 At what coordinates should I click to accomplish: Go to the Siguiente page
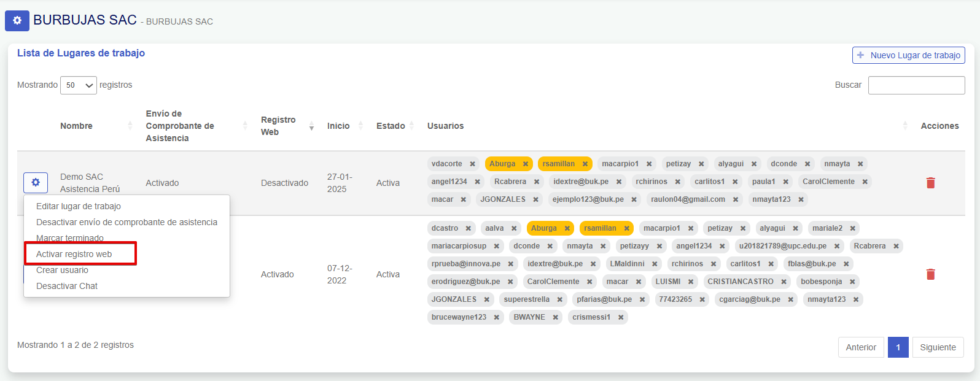938,347
